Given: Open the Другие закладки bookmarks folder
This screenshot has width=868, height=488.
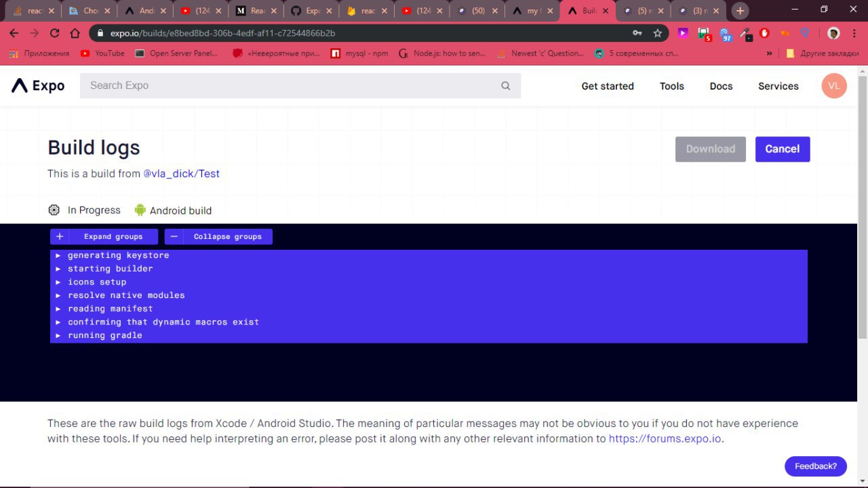Looking at the screenshot, I should click(822, 53).
